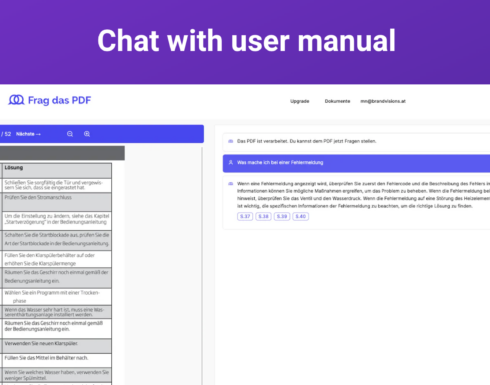Select 'Schließen Sie sorgfältig die Tür' table row
Image resolution: width=490 pixels, height=385 pixels.
point(57,185)
